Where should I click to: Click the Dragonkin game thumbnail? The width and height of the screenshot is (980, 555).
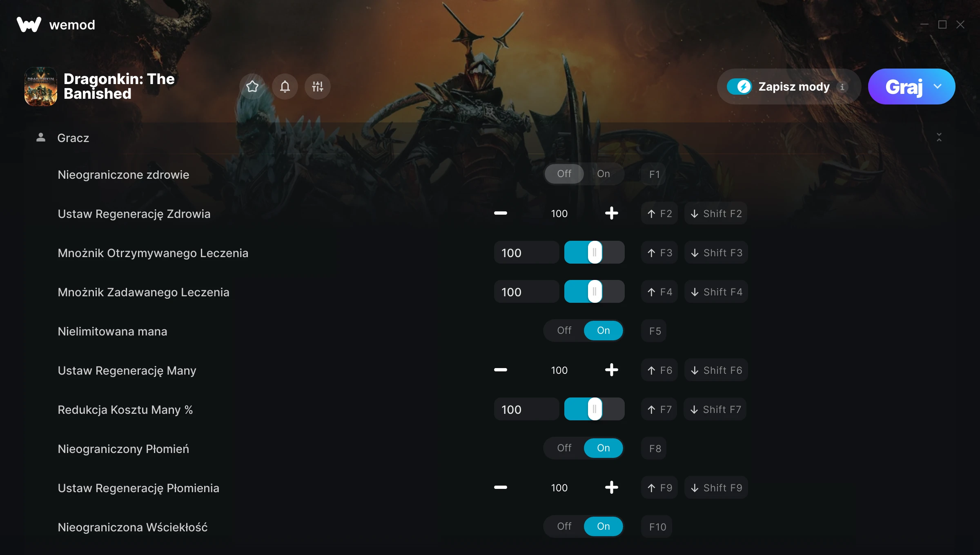click(41, 87)
